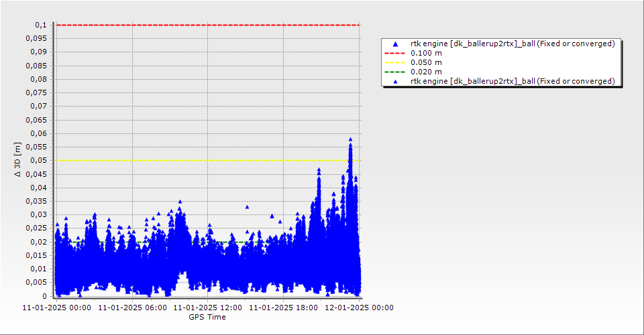The height and width of the screenshot is (335, 644).
Task: Click x-axis label "11-01-2025 00:00"
Action: [x=56, y=308]
